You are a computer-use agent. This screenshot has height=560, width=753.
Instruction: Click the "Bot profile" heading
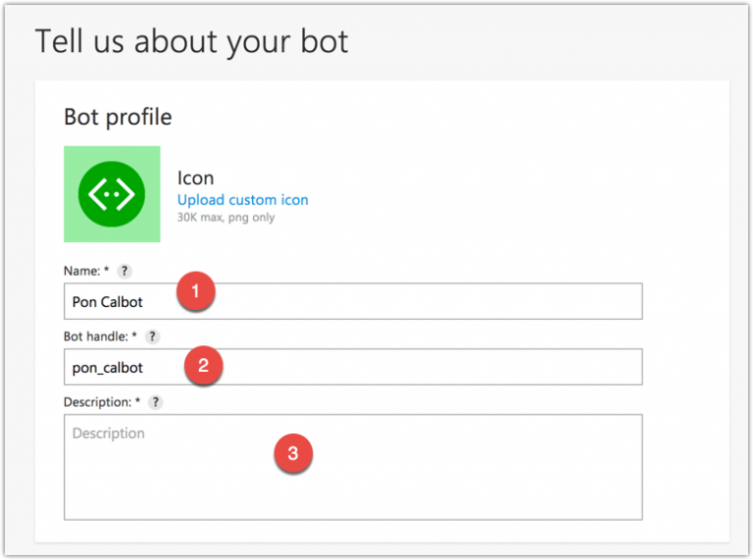[118, 117]
